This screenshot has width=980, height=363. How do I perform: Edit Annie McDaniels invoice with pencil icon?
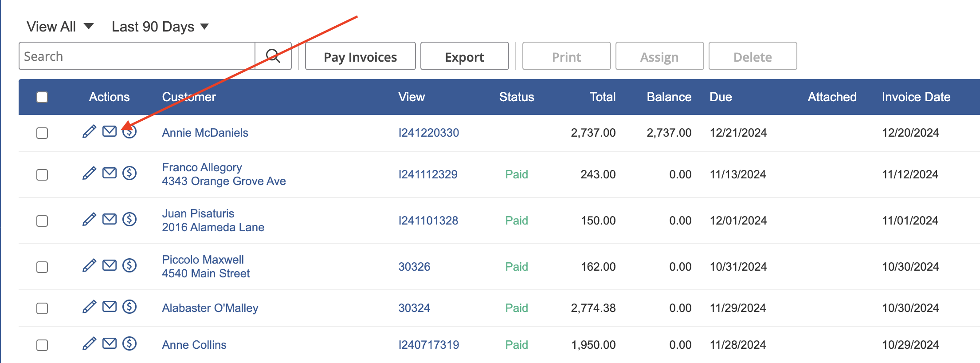click(89, 131)
